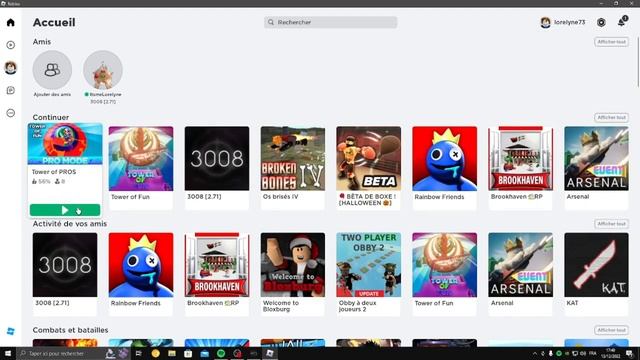Open the More (three dots) sidebar icon
The image size is (640, 360).
(11, 113)
